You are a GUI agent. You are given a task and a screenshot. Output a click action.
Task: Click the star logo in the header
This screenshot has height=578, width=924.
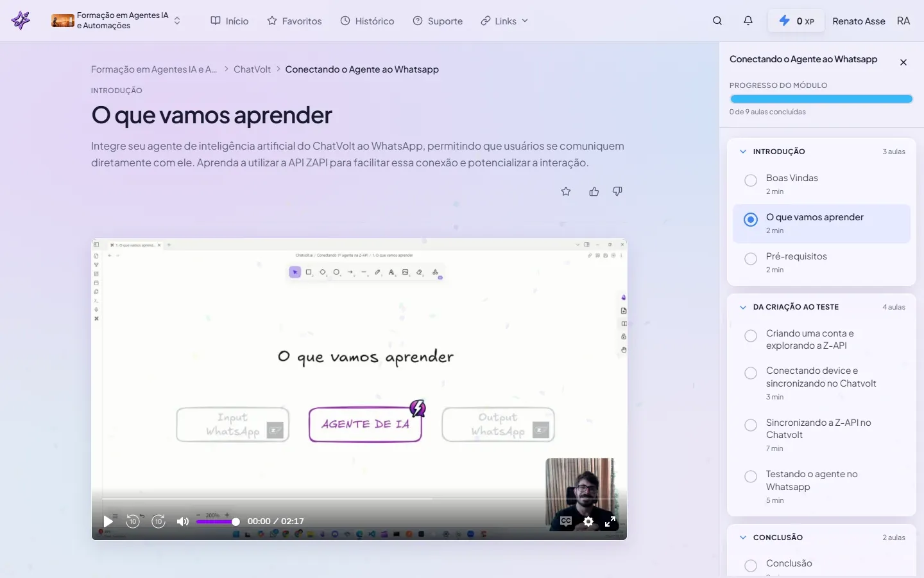click(21, 21)
